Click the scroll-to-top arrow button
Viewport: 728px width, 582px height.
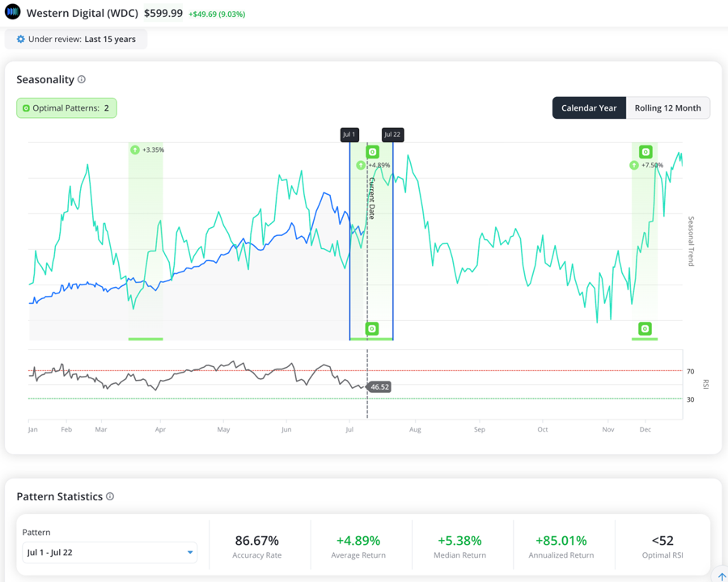pos(722,576)
